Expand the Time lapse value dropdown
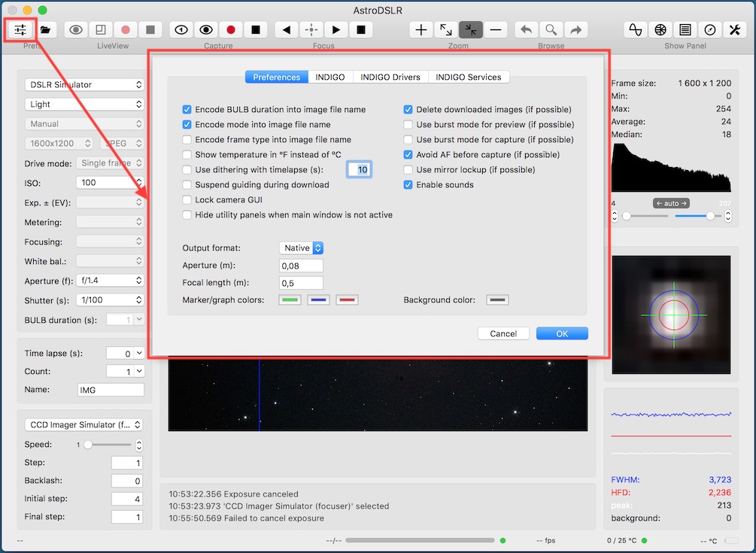Screen dimensions: 756x553 pos(139,354)
